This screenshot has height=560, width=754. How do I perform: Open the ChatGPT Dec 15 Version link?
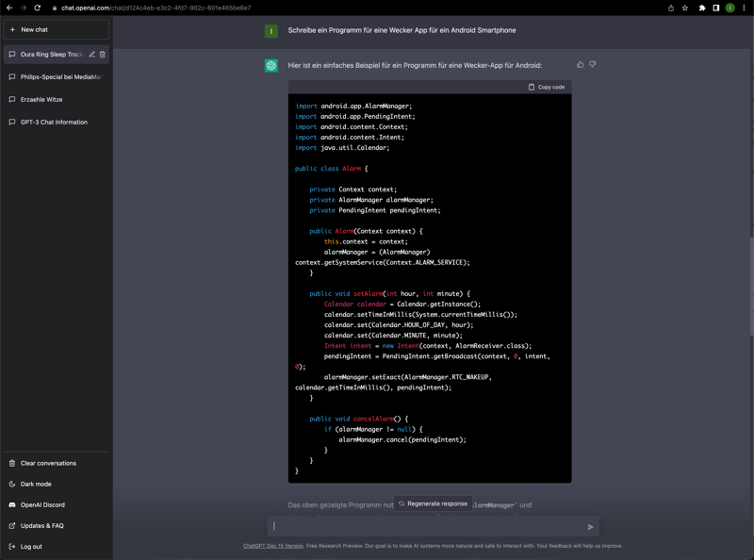273,546
